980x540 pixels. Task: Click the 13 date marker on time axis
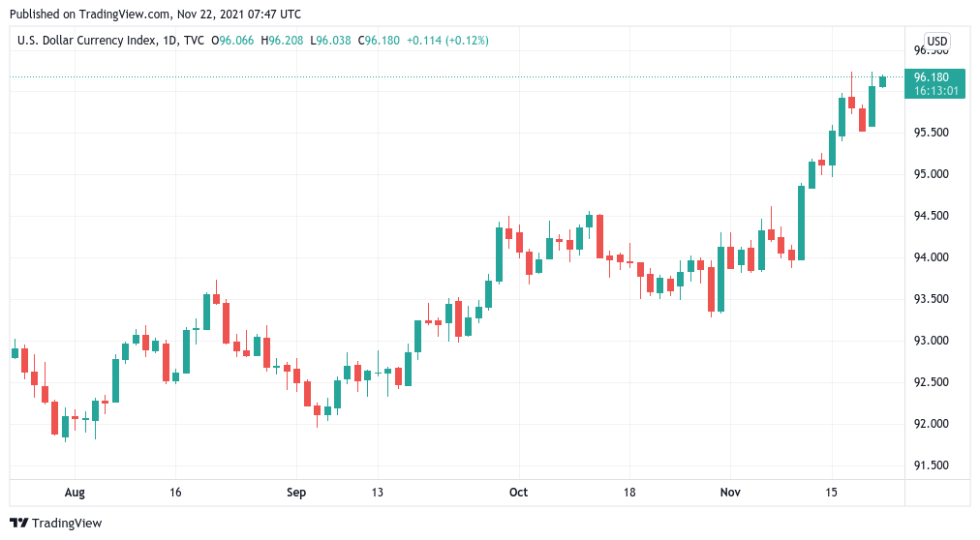tap(377, 493)
